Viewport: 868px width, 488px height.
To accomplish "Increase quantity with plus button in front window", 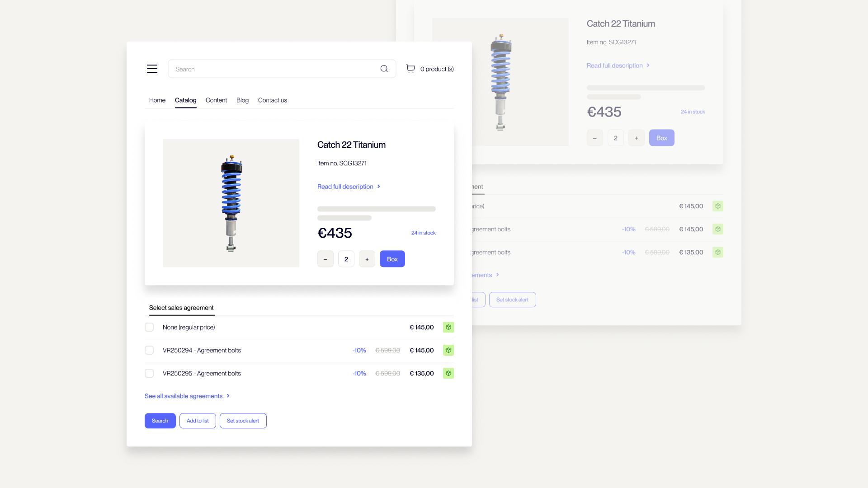I will click(367, 259).
